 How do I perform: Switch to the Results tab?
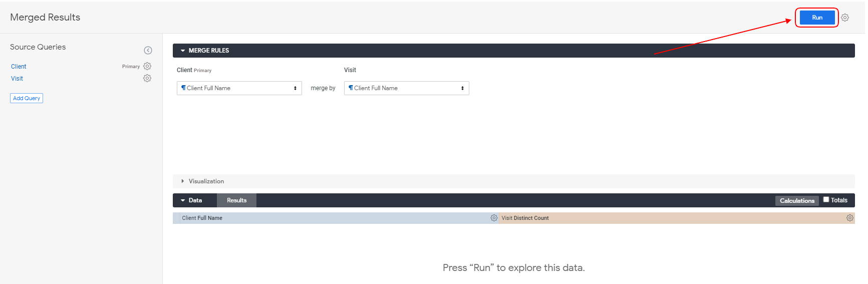coord(236,200)
